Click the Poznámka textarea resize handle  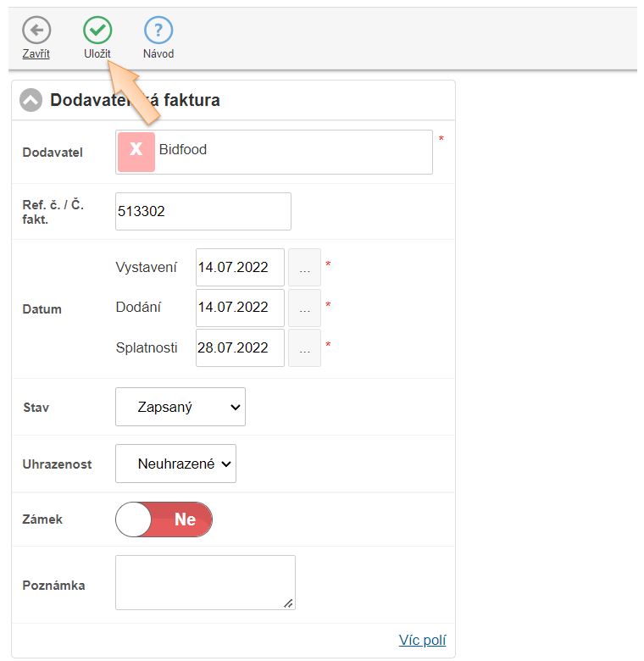coord(288,603)
